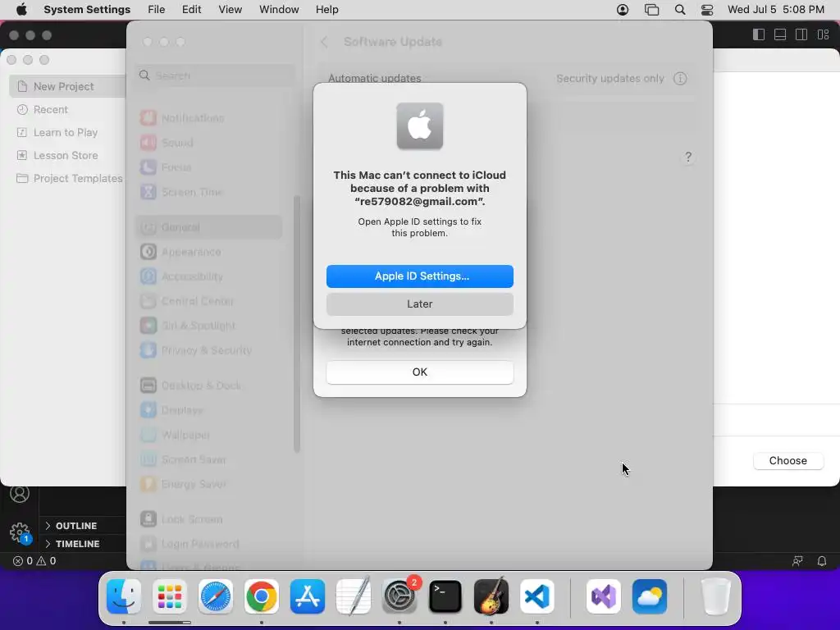Open System Settings from the Dock
Image resolution: width=840 pixels, height=630 pixels.
click(x=399, y=596)
